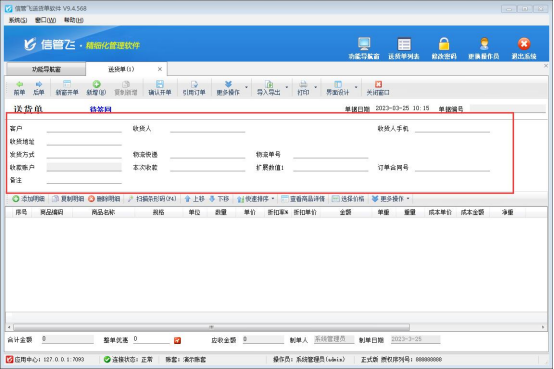Expand the 导入导出 dropdown arrow
The height and width of the screenshot is (369, 554).
point(287,87)
